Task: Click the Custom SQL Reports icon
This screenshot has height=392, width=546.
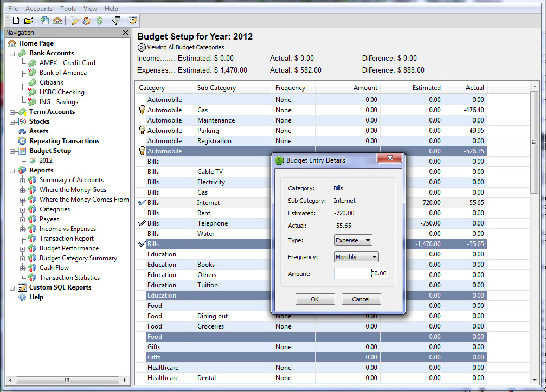Action: pyautogui.click(x=22, y=287)
